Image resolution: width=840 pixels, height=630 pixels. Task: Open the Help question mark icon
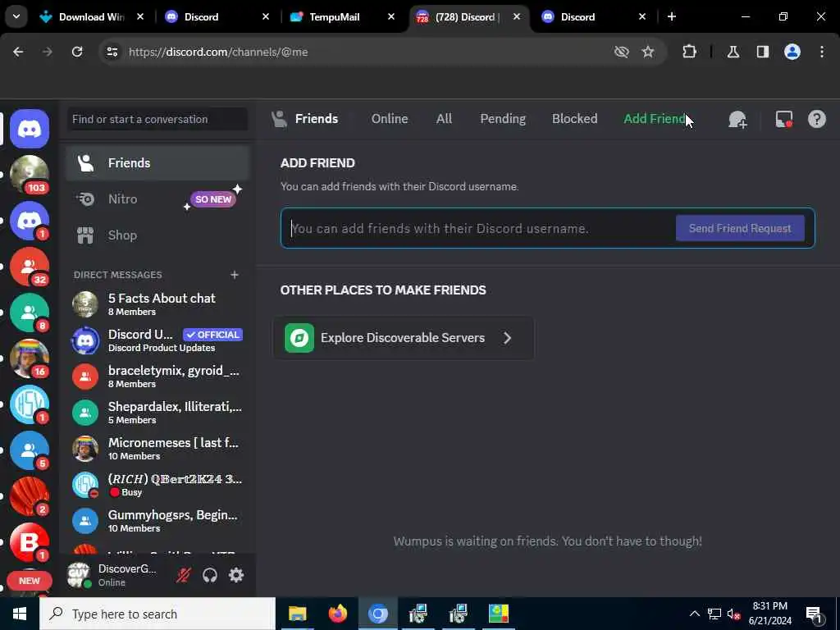pos(816,119)
